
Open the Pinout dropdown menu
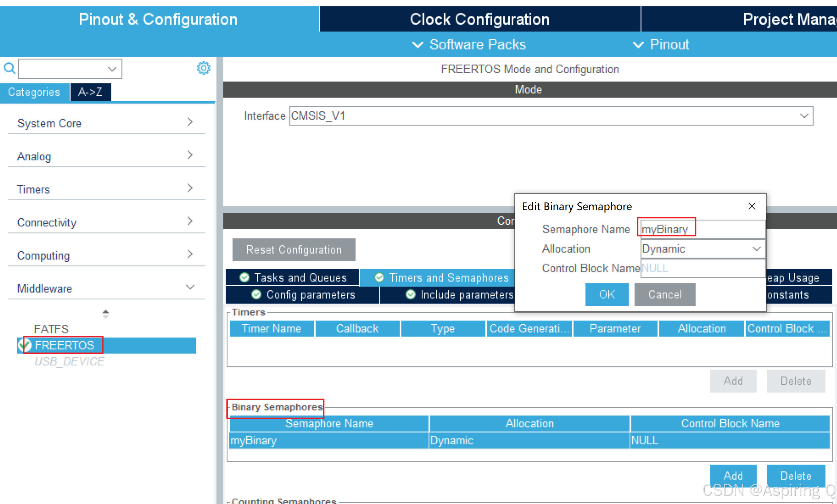click(x=661, y=45)
